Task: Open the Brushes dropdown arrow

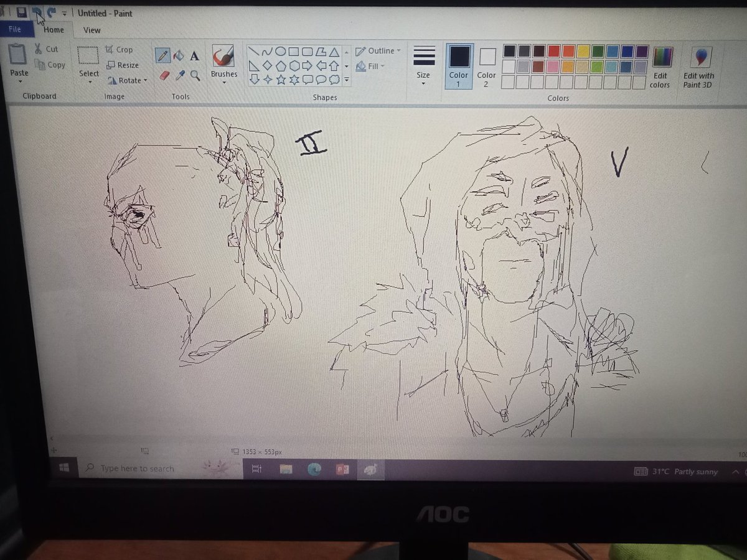Action: pyautogui.click(x=223, y=83)
